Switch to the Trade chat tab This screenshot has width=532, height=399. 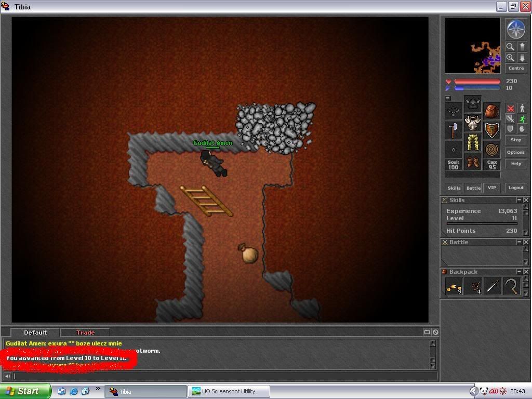[85, 332]
